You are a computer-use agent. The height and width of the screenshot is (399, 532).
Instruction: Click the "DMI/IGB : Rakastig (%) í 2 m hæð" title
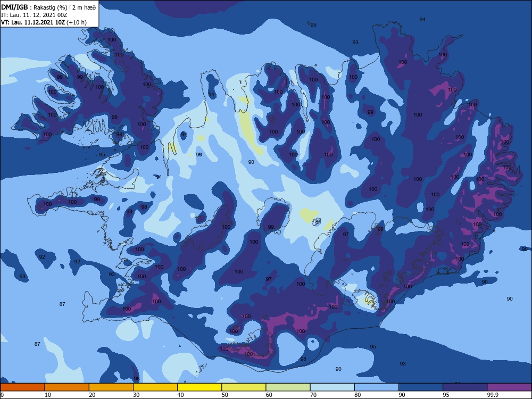coord(48,7)
